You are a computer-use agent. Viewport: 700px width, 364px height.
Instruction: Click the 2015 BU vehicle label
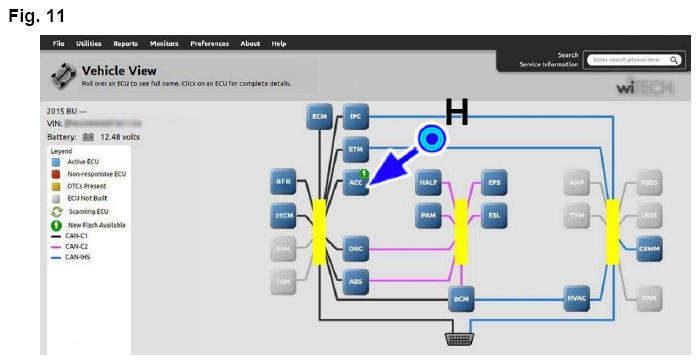click(66, 111)
